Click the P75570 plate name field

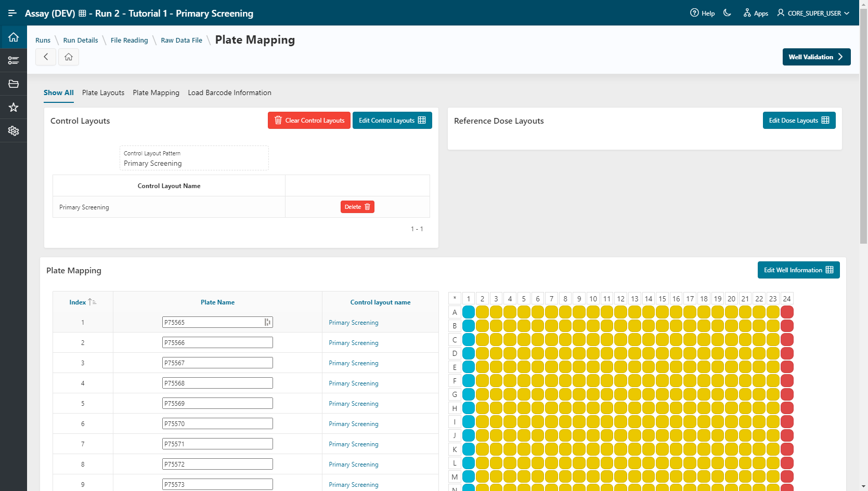[217, 423]
